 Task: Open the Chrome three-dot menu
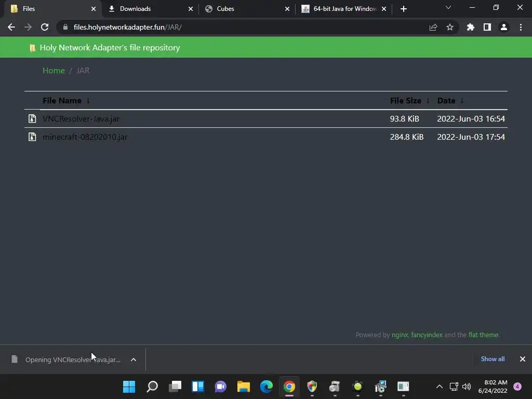pyautogui.click(x=521, y=27)
